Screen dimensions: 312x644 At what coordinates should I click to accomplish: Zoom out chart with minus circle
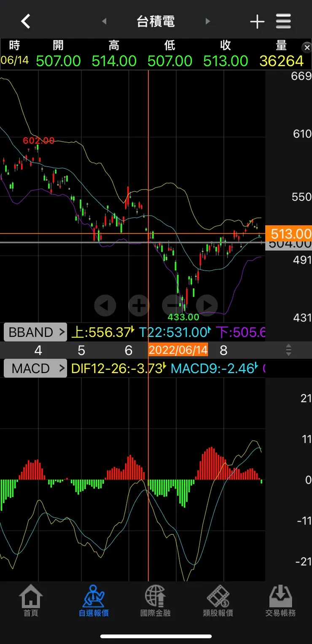pyautogui.click(x=173, y=305)
